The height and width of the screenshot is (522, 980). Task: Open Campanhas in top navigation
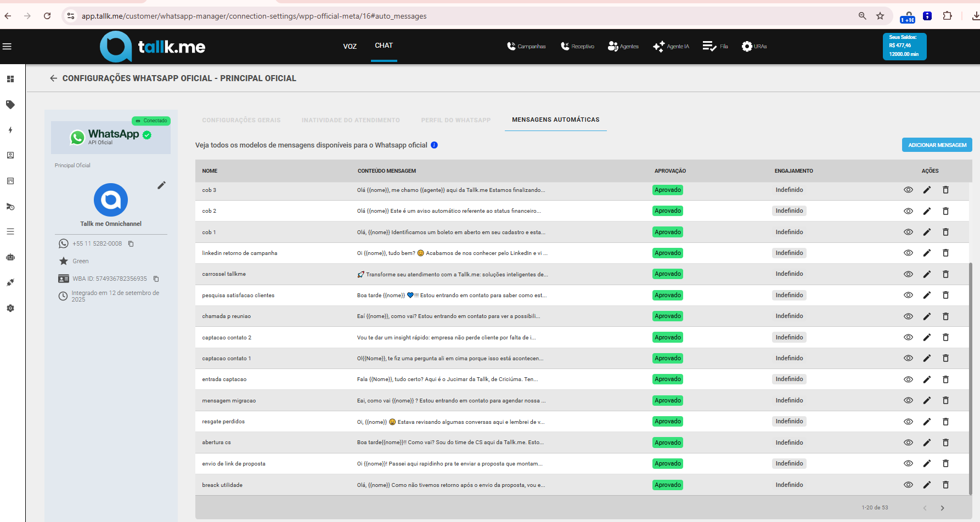(526, 47)
